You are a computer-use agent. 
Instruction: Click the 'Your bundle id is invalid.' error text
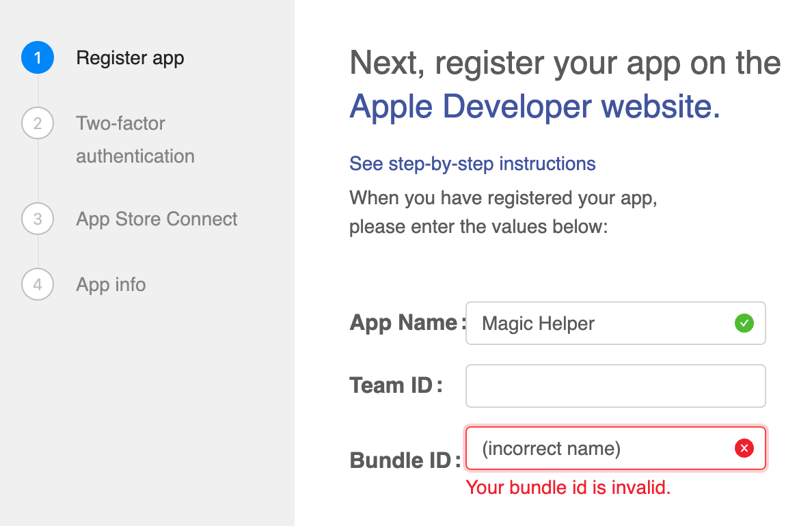(x=568, y=488)
